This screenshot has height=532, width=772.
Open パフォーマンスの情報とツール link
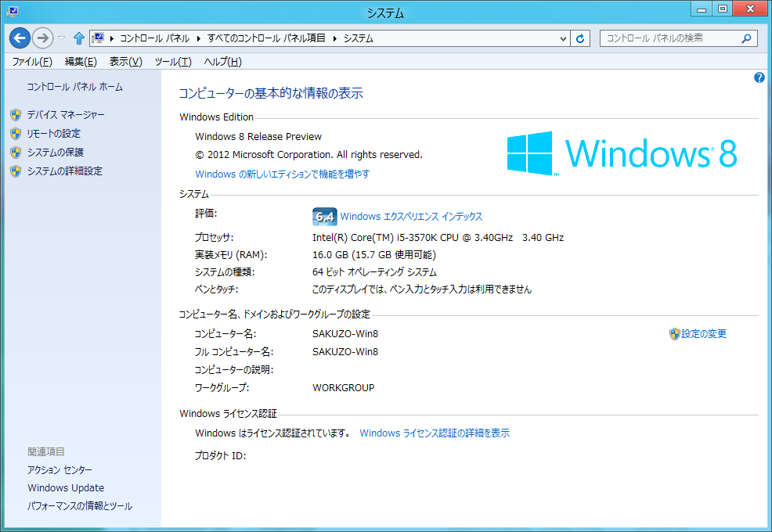pyautogui.click(x=80, y=506)
